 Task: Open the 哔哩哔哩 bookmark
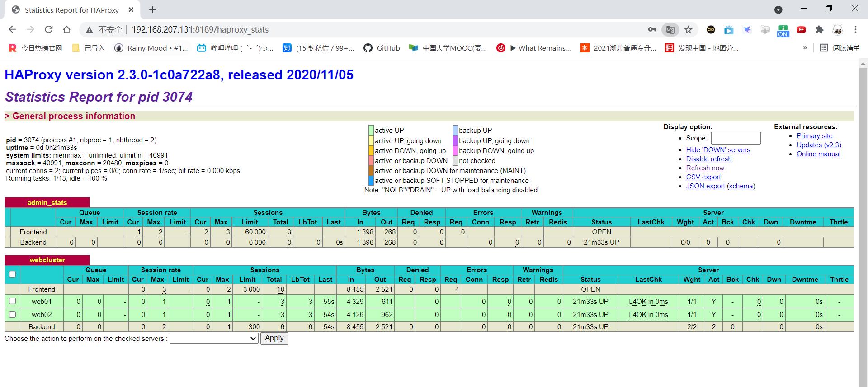click(x=236, y=48)
